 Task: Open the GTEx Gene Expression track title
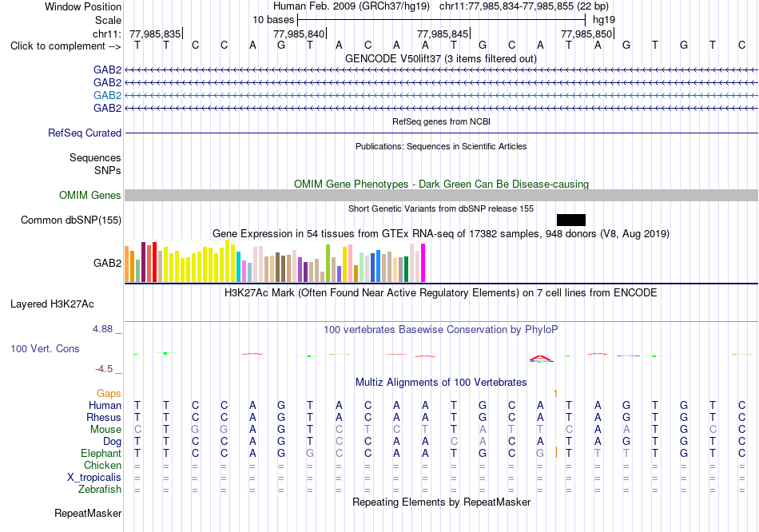pyautogui.click(x=440, y=234)
